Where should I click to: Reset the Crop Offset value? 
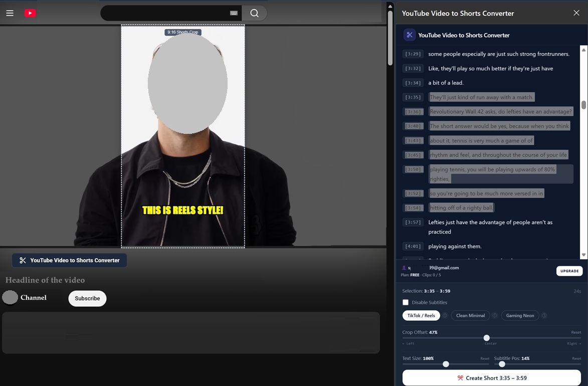point(576,332)
